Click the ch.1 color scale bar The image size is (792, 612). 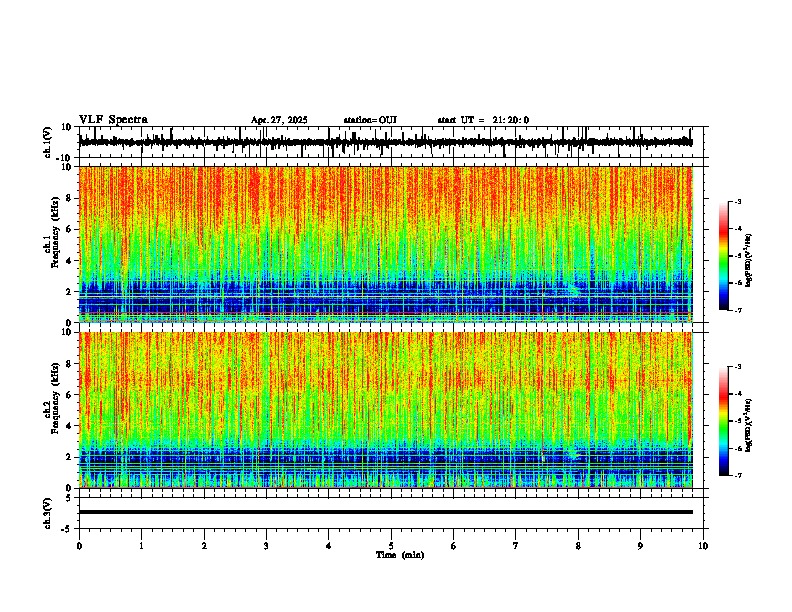(x=723, y=256)
